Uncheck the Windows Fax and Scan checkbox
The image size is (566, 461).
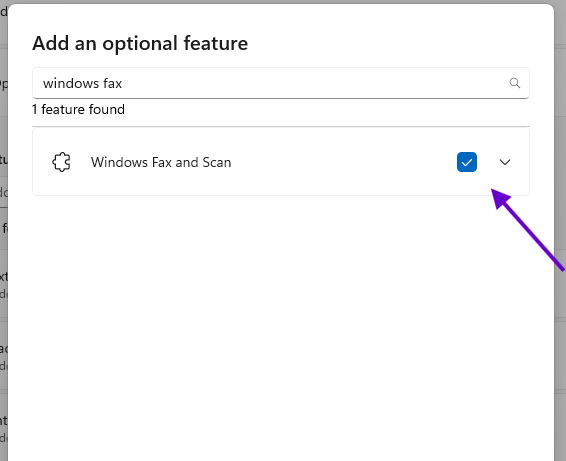point(467,162)
